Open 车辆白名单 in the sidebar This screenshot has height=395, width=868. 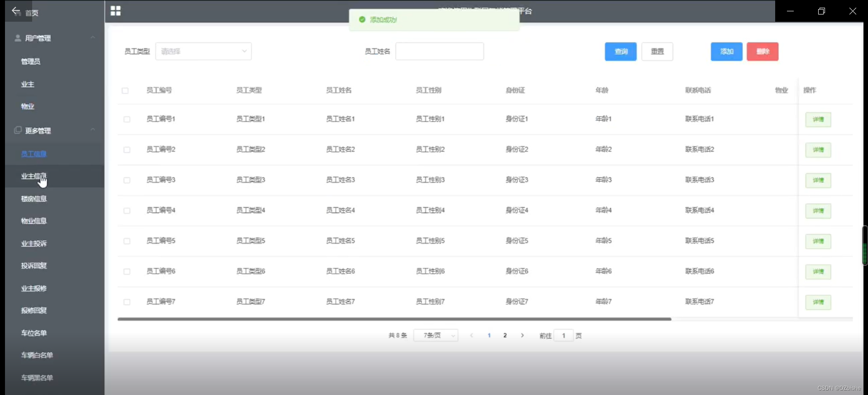(37, 355)
